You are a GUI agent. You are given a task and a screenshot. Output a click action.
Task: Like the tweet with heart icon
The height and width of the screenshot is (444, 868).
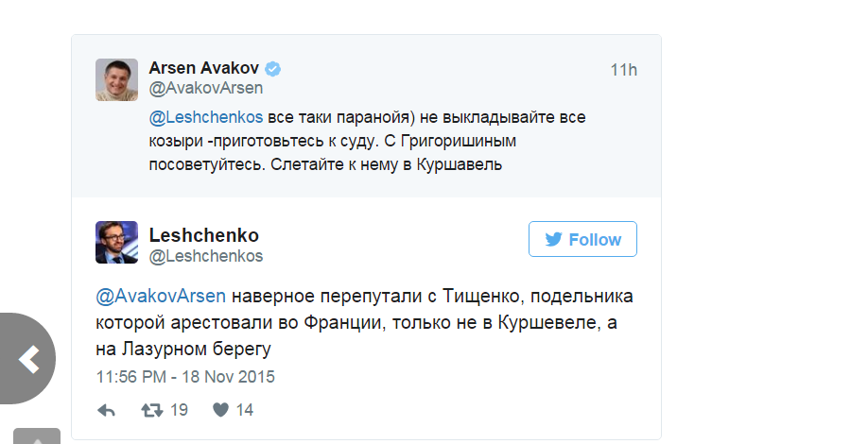(x=220, y=410)
